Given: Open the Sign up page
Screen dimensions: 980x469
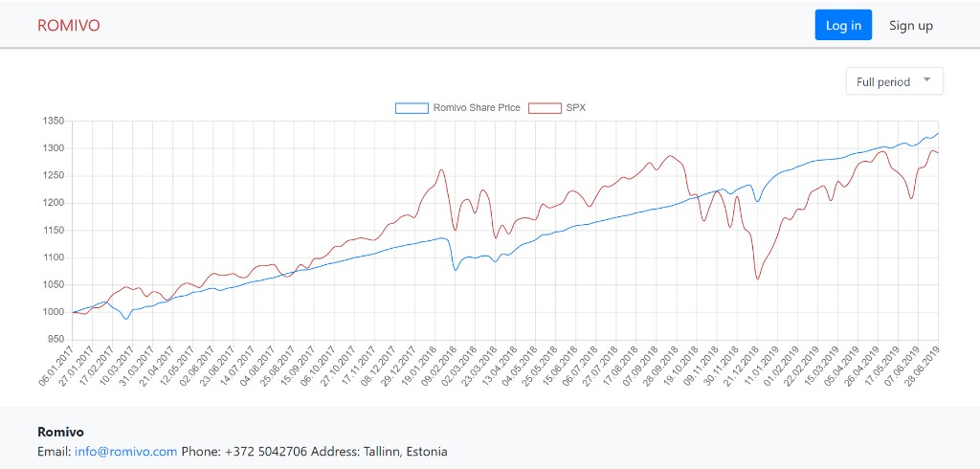Looking at the screenshot, I should 911,25.
